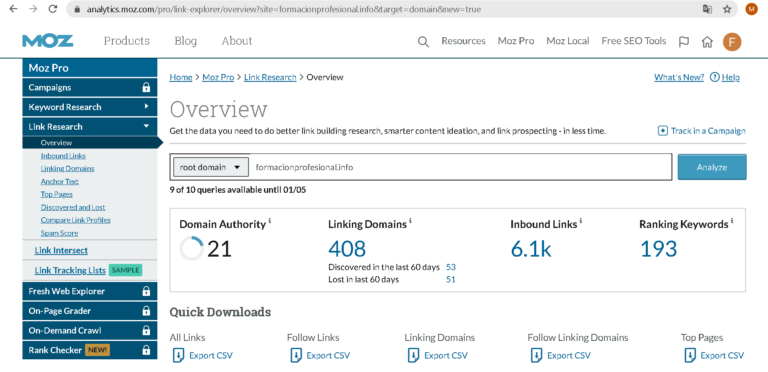
Task: Open the Moz Local header menu
Action: click(x=568, y=41)
